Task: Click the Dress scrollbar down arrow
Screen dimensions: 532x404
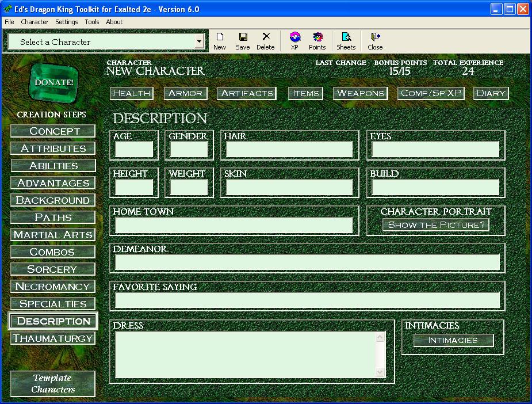Action: pos(380,372)
